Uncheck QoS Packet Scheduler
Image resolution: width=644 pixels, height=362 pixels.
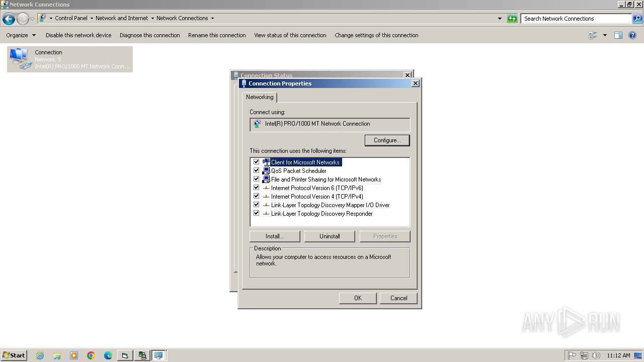click(257, 170)
